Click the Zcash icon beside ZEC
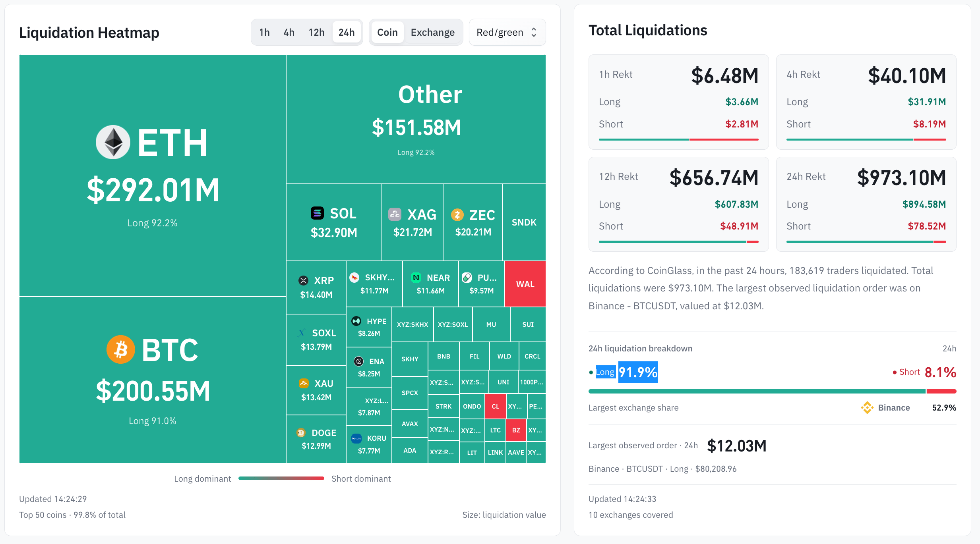 (x=457, y=215)
